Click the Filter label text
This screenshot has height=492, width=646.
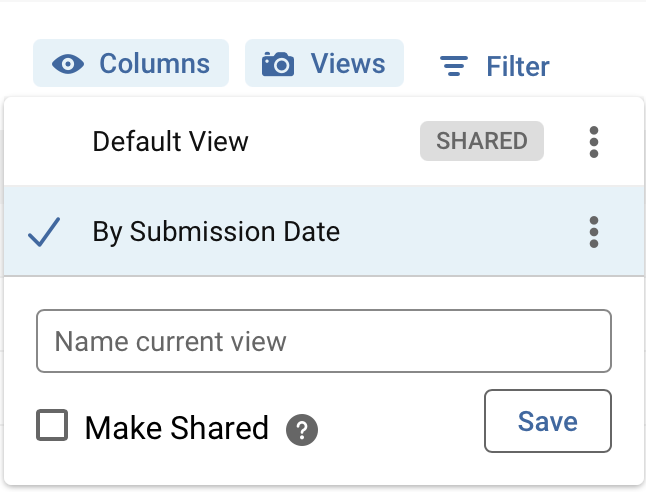pos(517,67)
